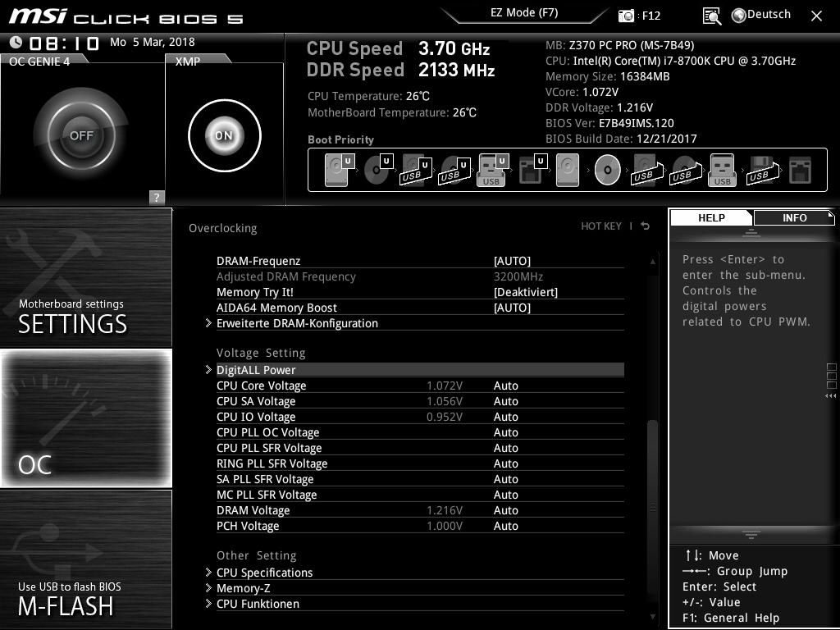
Task: Select the legacy hard disk boot device
Action: coord(568,170)
